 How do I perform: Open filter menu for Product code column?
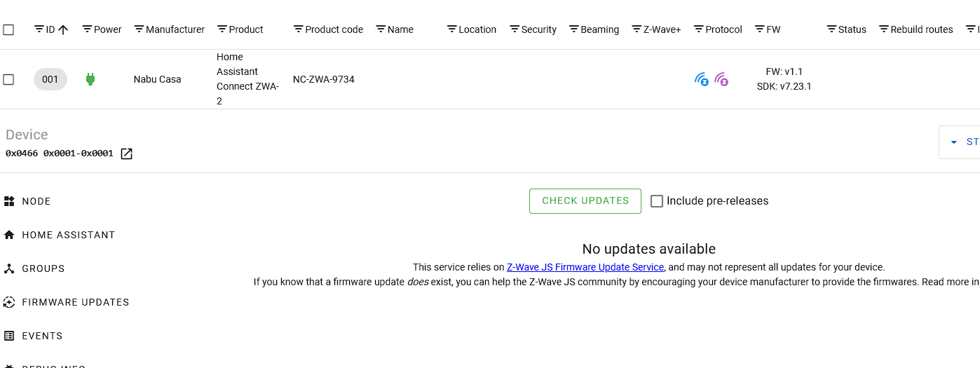point(298,29)
